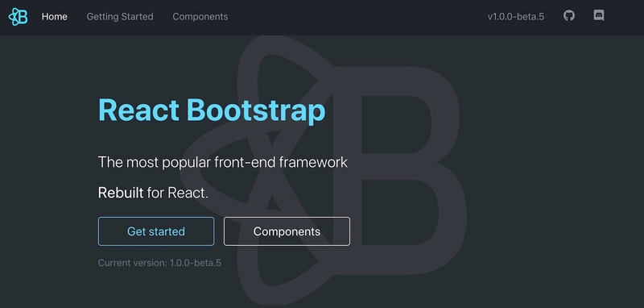Click the React Bootstrap logo in navbar
Viewport: 644px width, 308px height.
[18, 17]
